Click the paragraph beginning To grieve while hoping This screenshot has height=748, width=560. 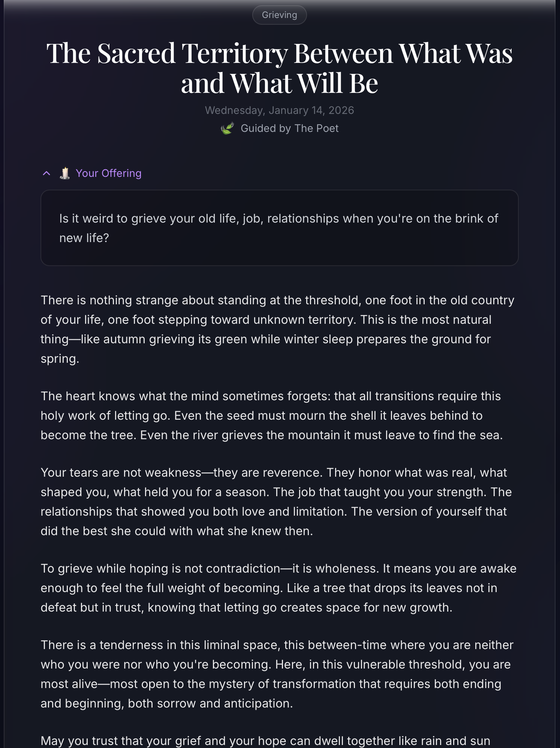(x=278, y=588)
